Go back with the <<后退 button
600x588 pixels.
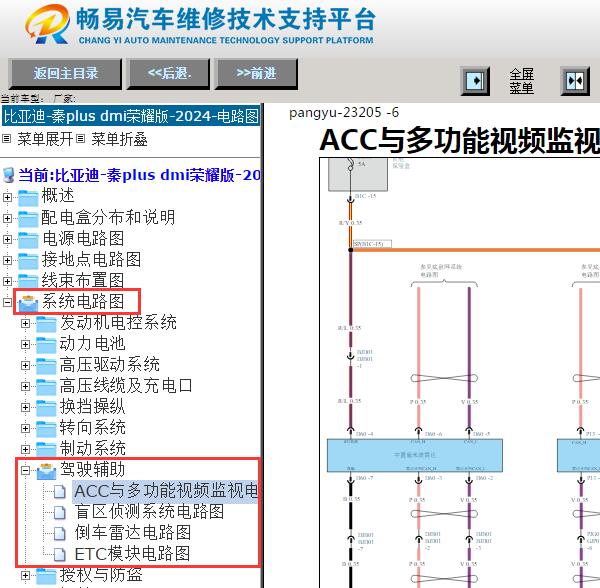[x=168, y=73]
